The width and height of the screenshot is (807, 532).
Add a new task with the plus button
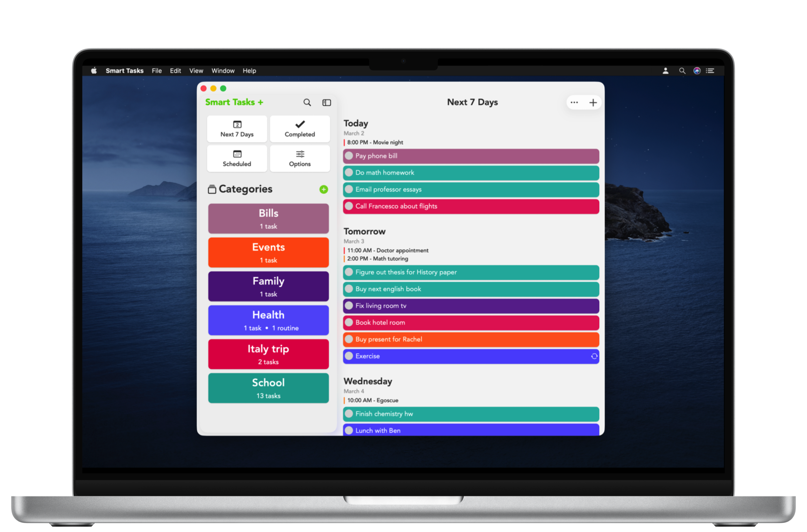tap(593, 103)
